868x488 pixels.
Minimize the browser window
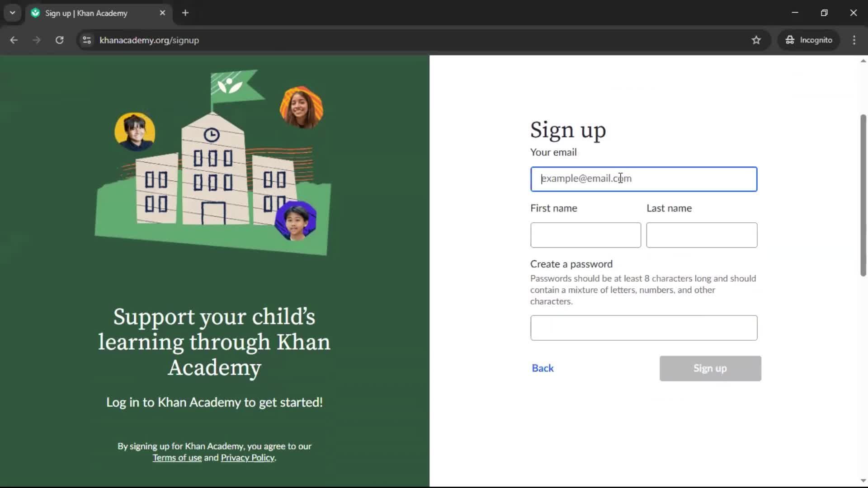pos(795,13)
